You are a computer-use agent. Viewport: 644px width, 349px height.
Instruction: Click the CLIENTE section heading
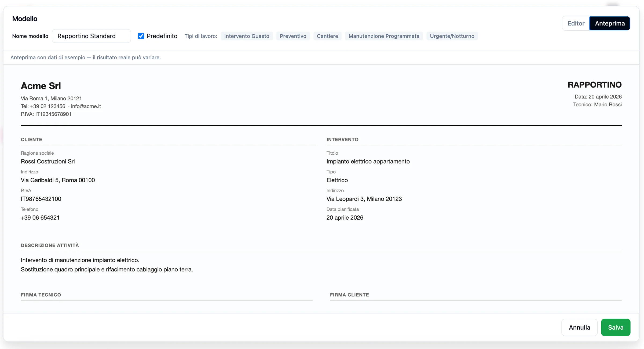tap(32, 140)
